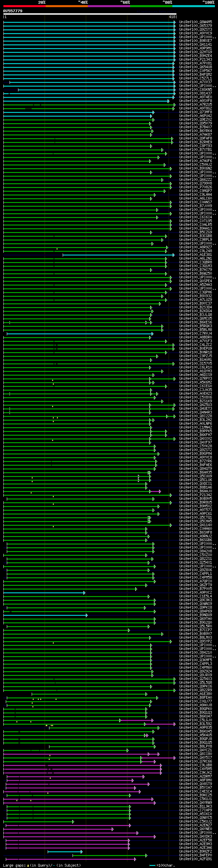Click the label UniRef100_A9P9M1
Screen dimensions: 218x868
pos(196,48)
